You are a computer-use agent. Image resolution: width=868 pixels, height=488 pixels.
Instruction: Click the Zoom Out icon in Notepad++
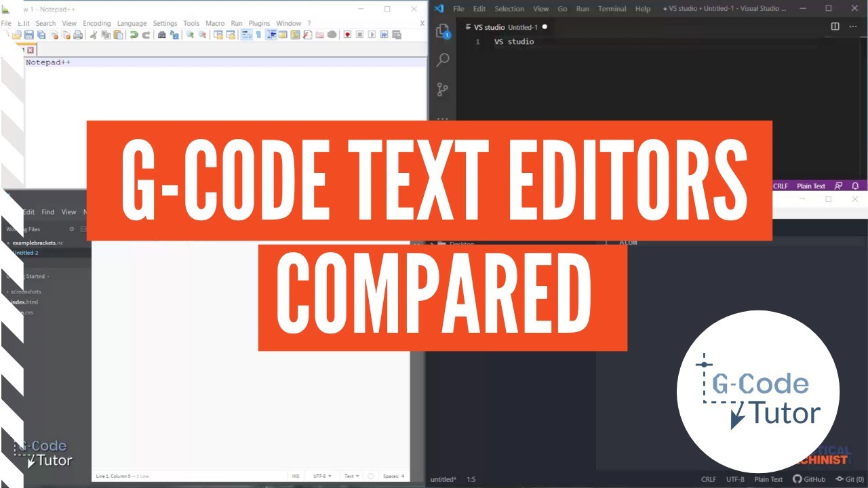pyautogui.click(x=202, y=35)
